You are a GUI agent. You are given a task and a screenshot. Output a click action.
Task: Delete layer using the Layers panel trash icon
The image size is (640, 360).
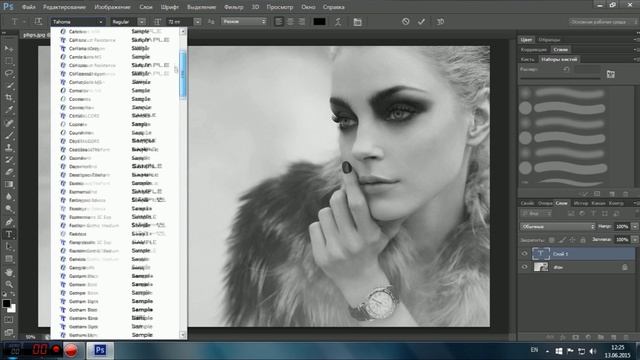coord(626,337)
